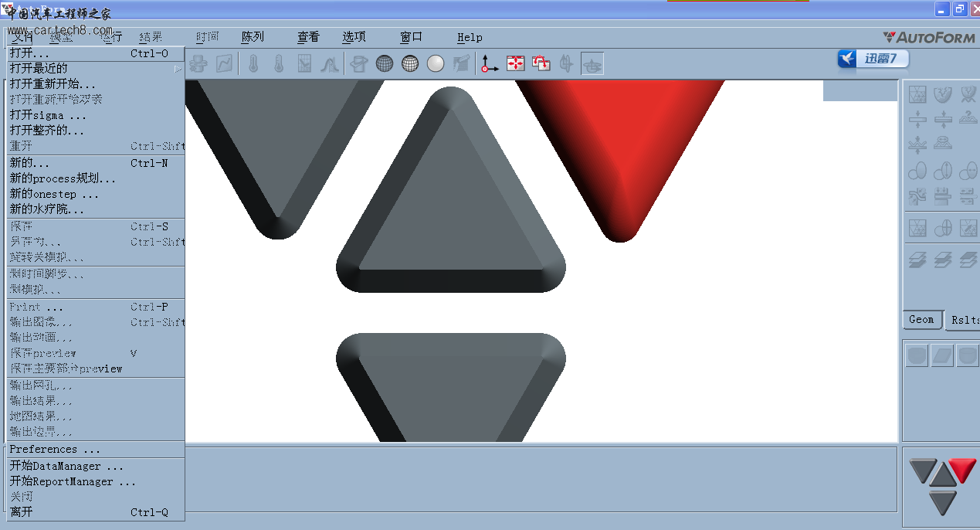The height and width of the screenshot is (530, 980).
Task: Choose 新的onestep ... menu entry
Action: coord(96,194)
